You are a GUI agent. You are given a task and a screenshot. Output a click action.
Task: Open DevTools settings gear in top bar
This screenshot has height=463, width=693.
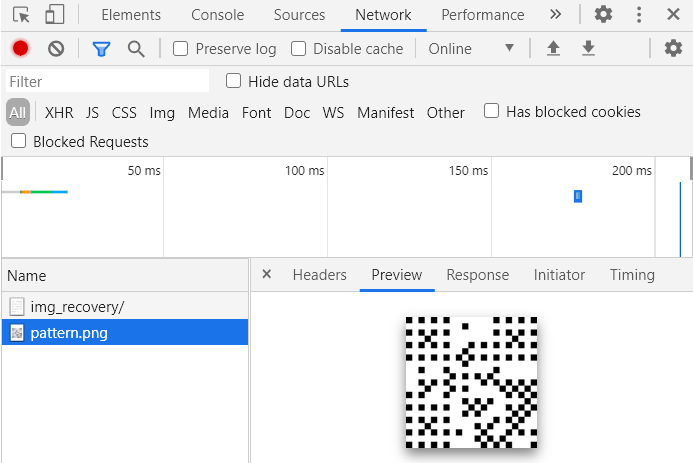click(x=603, y=15)
